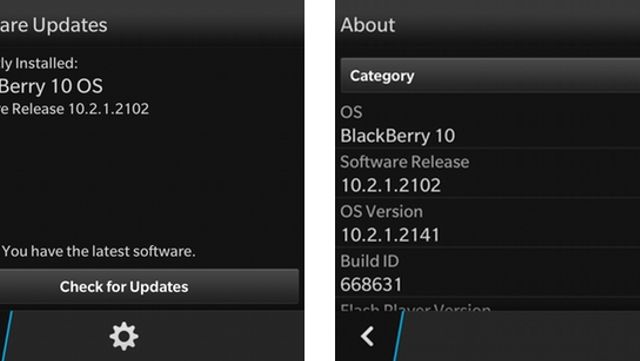Screen dimensions: 640x361
Task: Open settings via the gear icon
Action: pos(124,336)
